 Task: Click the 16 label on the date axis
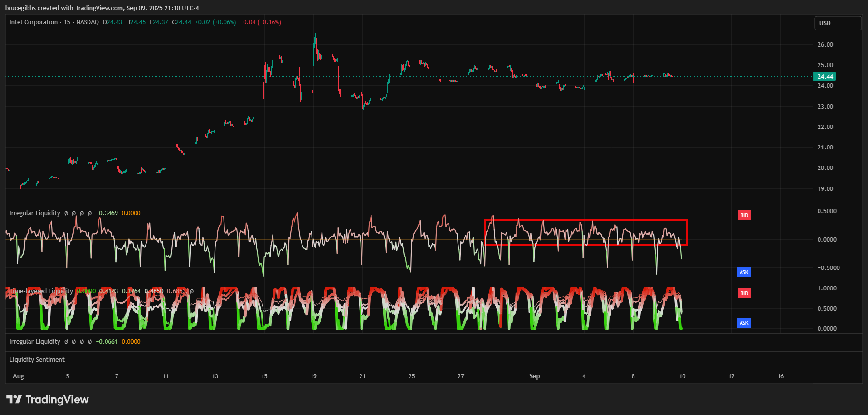coord(780,376)
